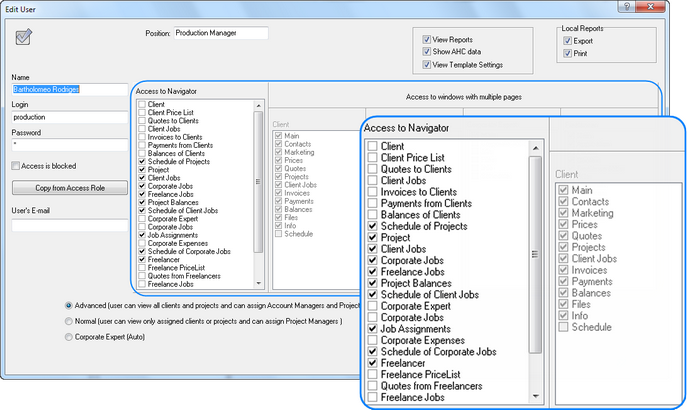Uncheck Freelancer in small navigator list
The image size is (687, 410).
[142, 260]
